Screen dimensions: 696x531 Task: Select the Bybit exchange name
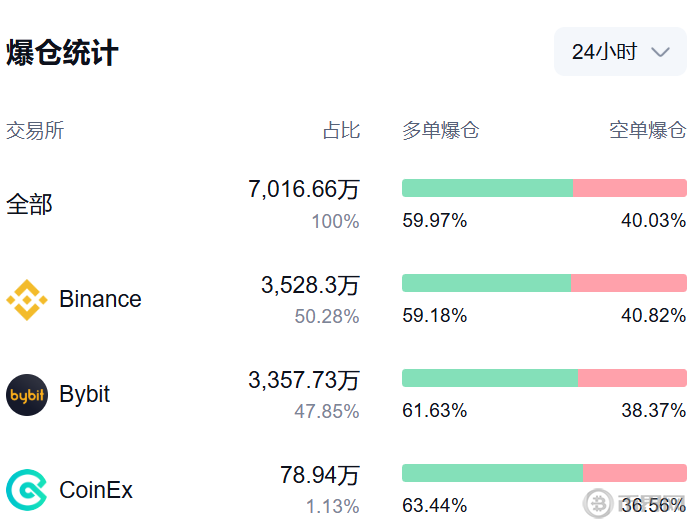pyautogui.click(x=85, y=394)
